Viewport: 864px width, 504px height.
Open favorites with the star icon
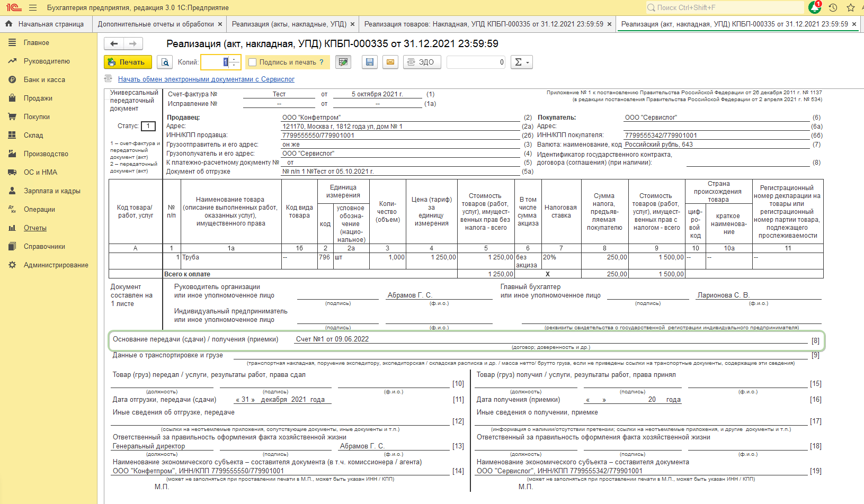coord(851,7)
